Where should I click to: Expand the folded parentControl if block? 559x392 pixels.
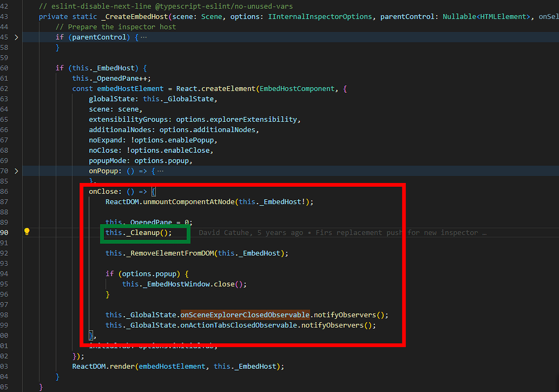(15, 37)
